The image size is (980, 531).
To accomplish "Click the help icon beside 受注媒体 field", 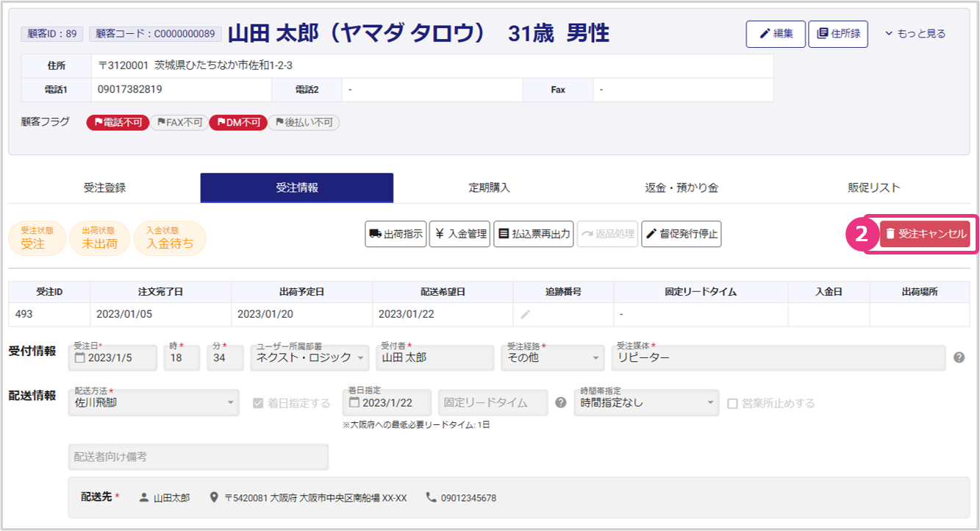I will coord(959,357).
